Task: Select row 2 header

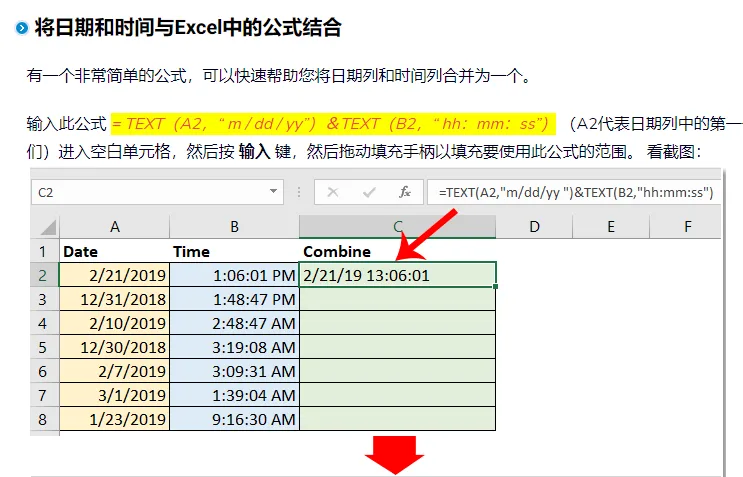Action: pyautogui.click(x=45, y=275)
